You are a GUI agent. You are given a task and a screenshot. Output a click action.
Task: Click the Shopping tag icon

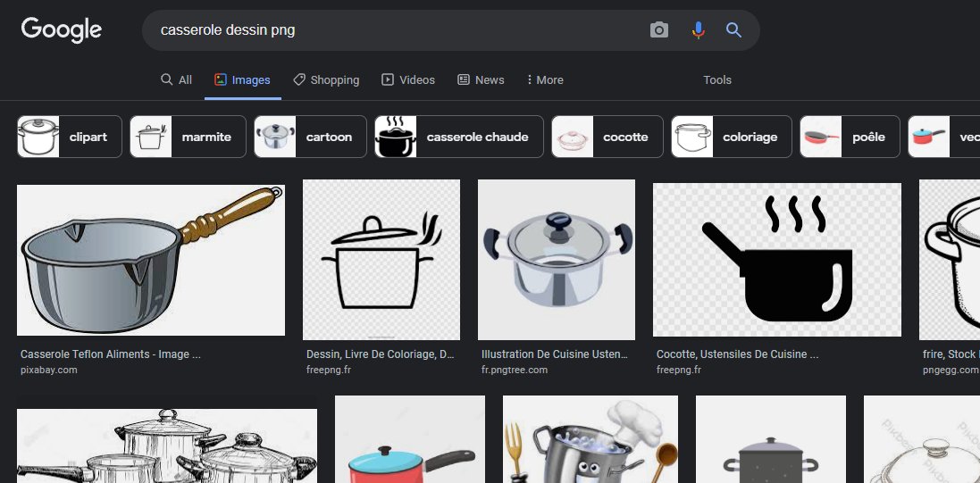[299, 79]
